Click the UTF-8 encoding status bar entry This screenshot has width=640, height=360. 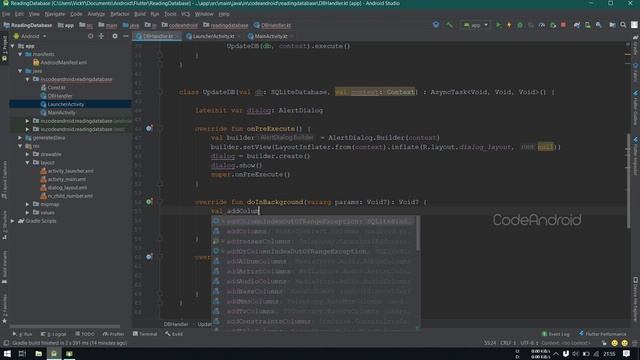point(529,343)
